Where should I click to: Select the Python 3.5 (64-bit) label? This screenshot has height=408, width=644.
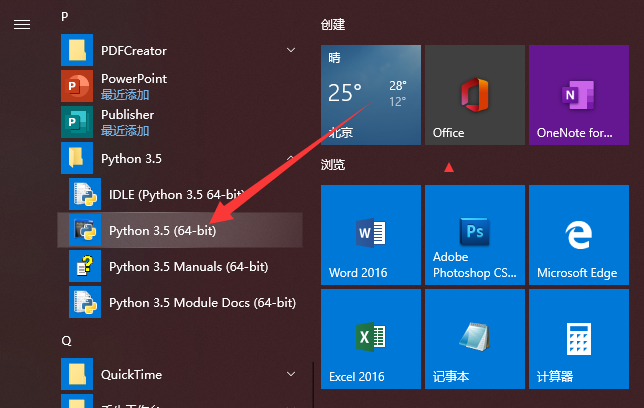pyautogui.click(x=163, y=231)
